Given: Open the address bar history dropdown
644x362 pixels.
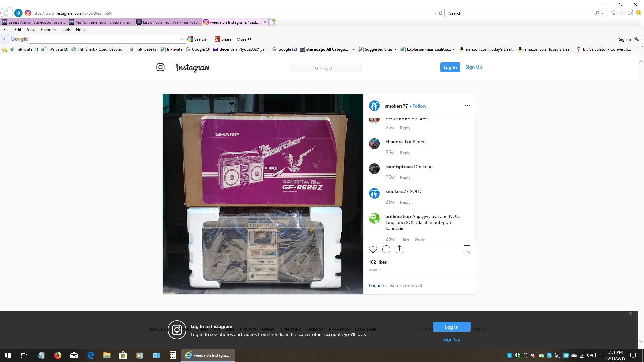Looking at the screenshot, I should pyautogui.click(x=435, y=13).
